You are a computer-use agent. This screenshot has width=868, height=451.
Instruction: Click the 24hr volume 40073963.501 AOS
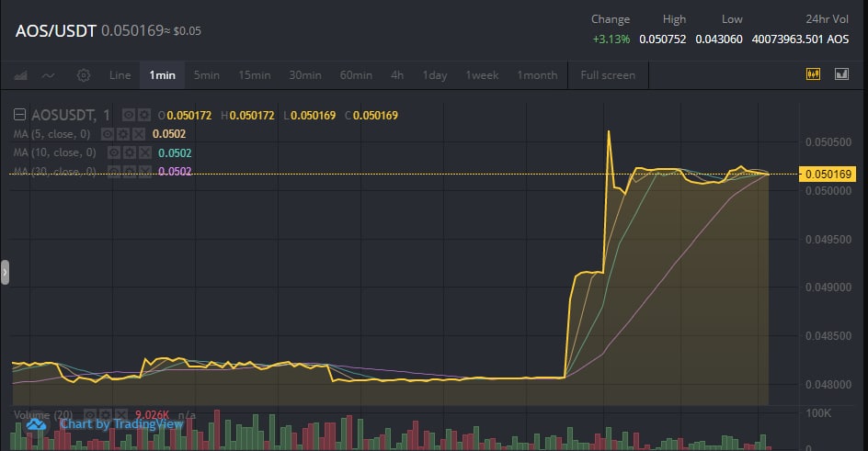[x=800, y=39]
